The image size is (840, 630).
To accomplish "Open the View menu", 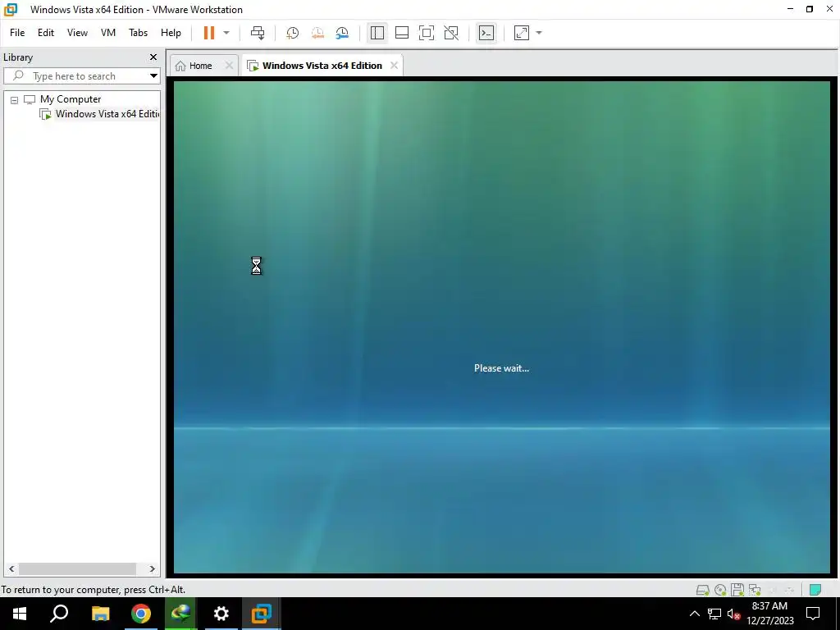I will click(77, 33).
